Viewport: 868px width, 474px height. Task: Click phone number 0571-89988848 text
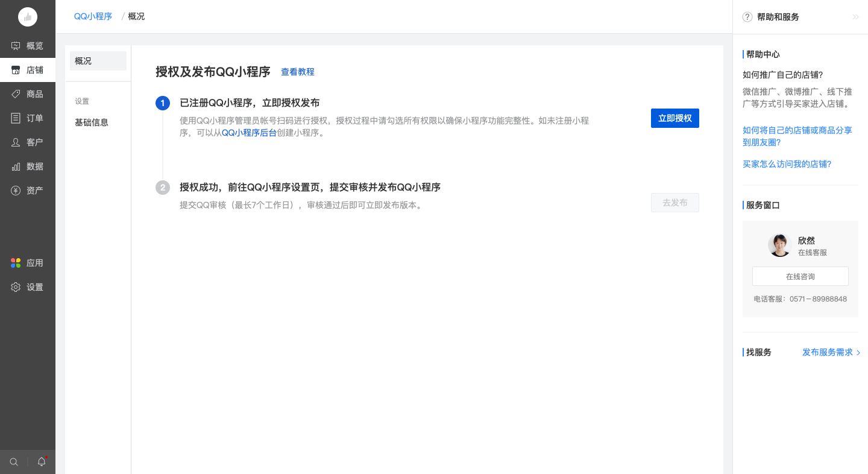(x=818, y=299)
